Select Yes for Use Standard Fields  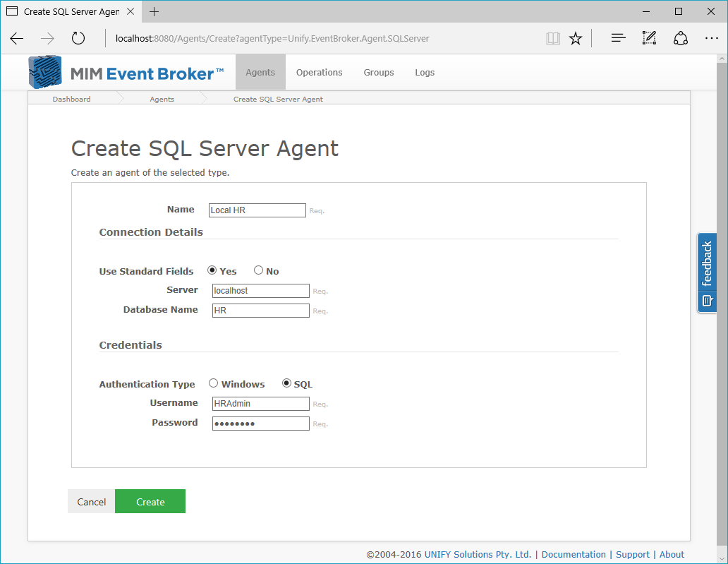coord(212,270)
